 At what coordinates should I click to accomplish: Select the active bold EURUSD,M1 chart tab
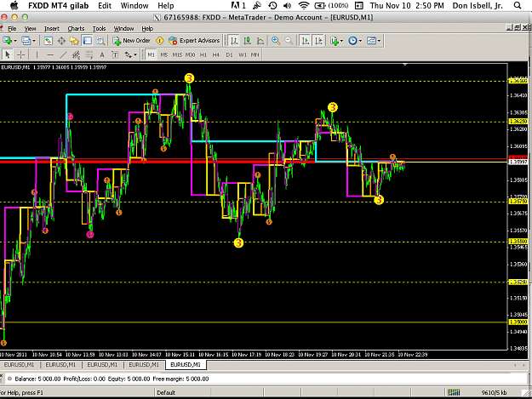coord(186,365)
